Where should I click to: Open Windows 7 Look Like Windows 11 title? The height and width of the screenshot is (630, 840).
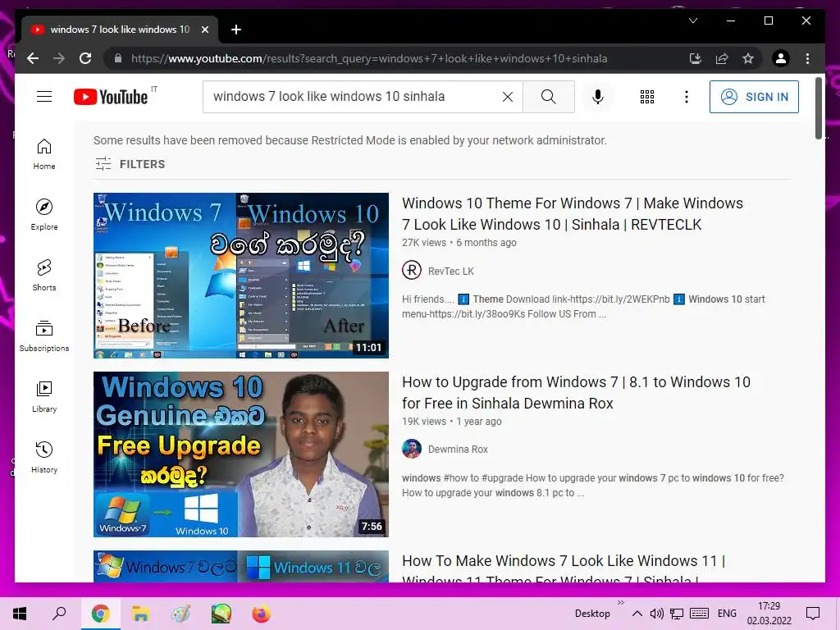click(x=564, y=570)
